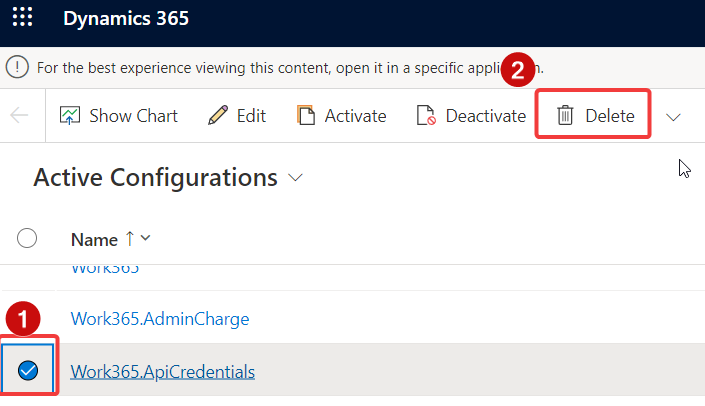
Task: Open the Work365.ApiCredentials record
Action: pos(163,371)
